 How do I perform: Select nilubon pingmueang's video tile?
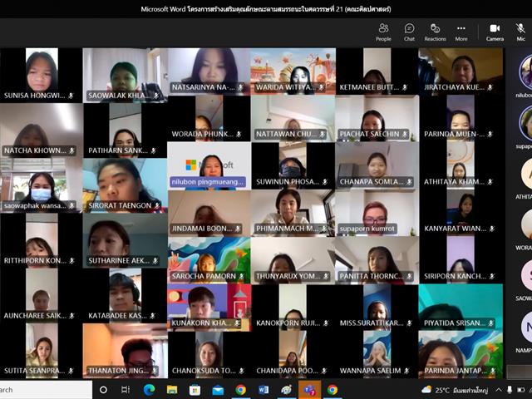click(x=209, y=166)
